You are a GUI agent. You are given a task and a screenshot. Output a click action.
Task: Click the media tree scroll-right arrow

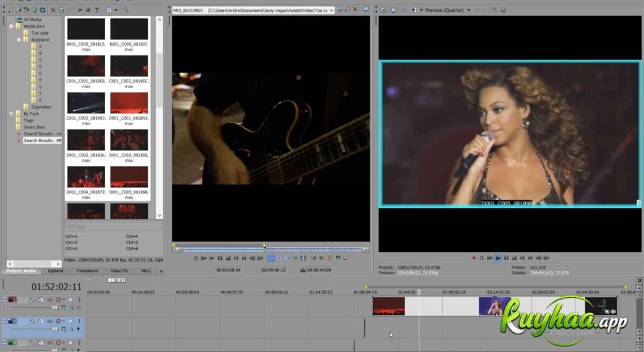(58, 264)
